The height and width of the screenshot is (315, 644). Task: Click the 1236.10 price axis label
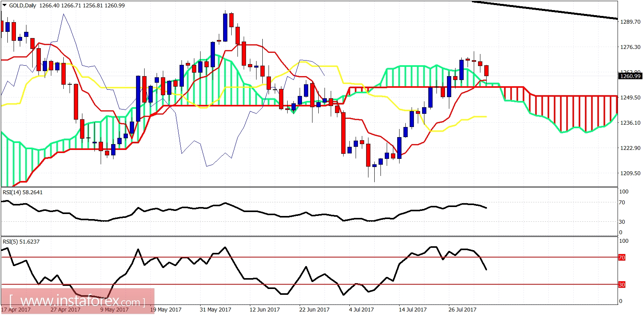pyautogui.click(x=630, y=123)
